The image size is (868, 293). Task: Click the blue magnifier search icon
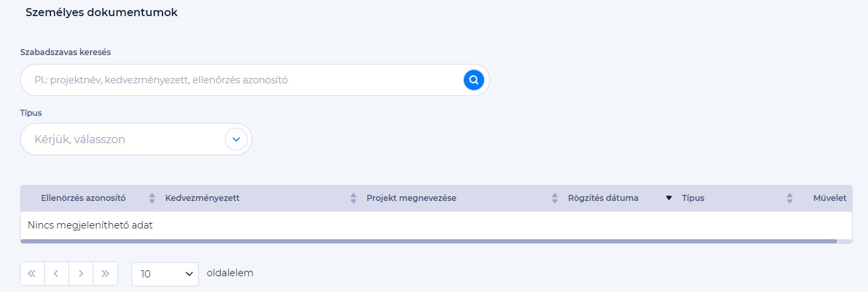click(474, 80)
